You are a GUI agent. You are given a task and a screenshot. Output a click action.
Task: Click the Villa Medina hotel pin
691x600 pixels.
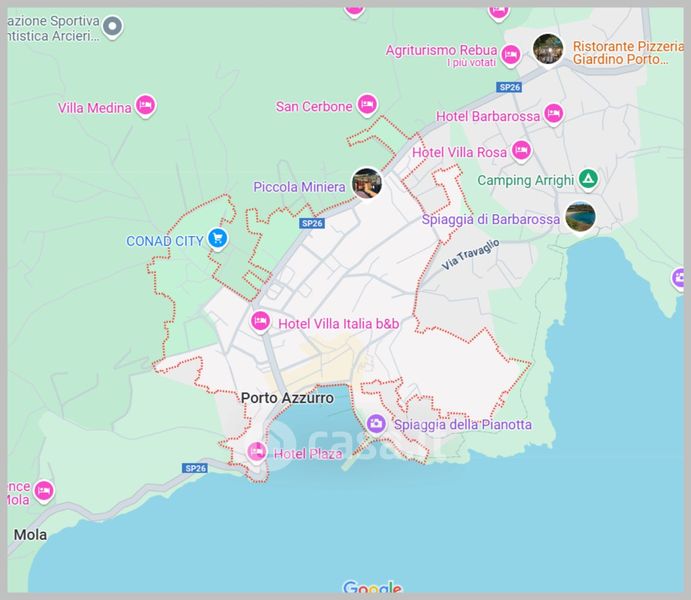click(145, 105)
